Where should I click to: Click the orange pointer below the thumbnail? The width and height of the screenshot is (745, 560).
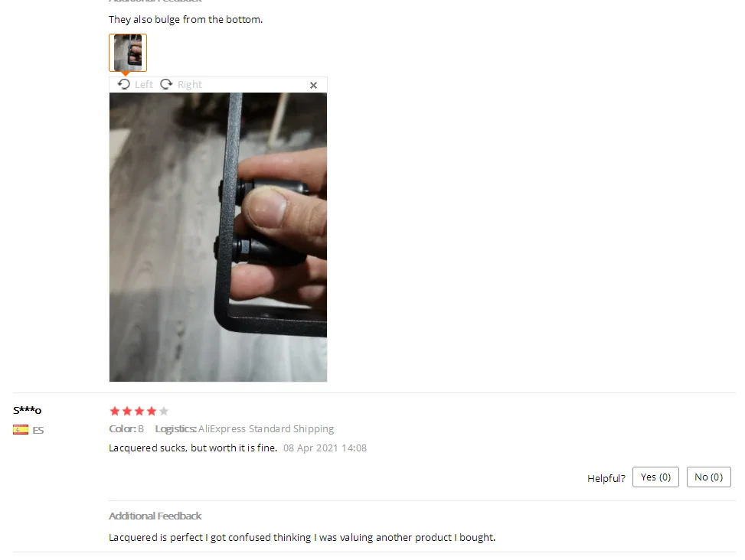tap(126, 73)
